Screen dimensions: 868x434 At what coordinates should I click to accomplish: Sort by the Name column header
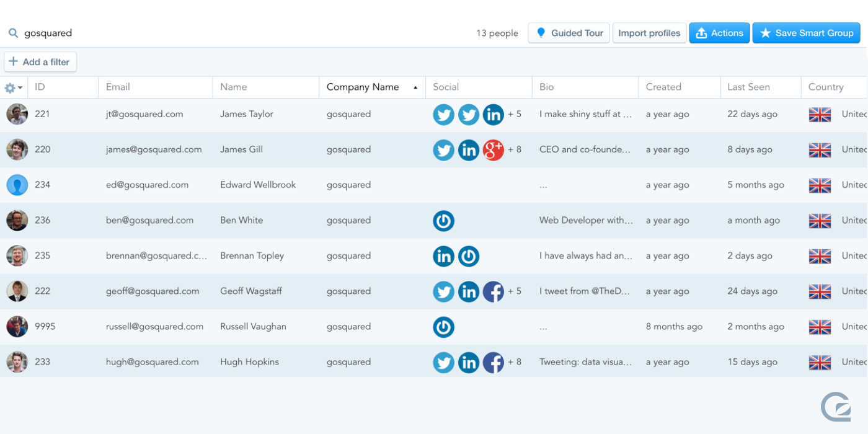pos(266,87)
